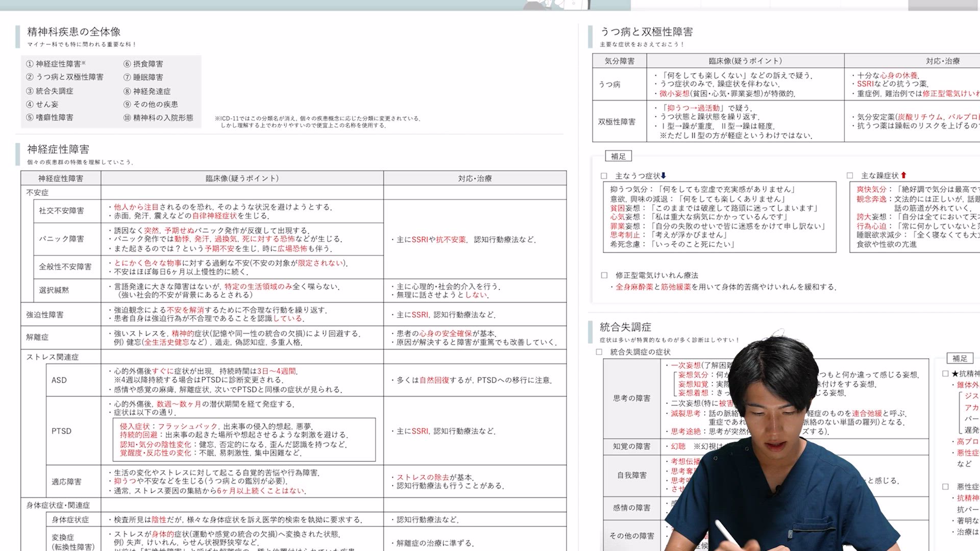Viewport: 980px width, 551px height.
Task: Click the gray bar at top right
Action: point(943,5)
